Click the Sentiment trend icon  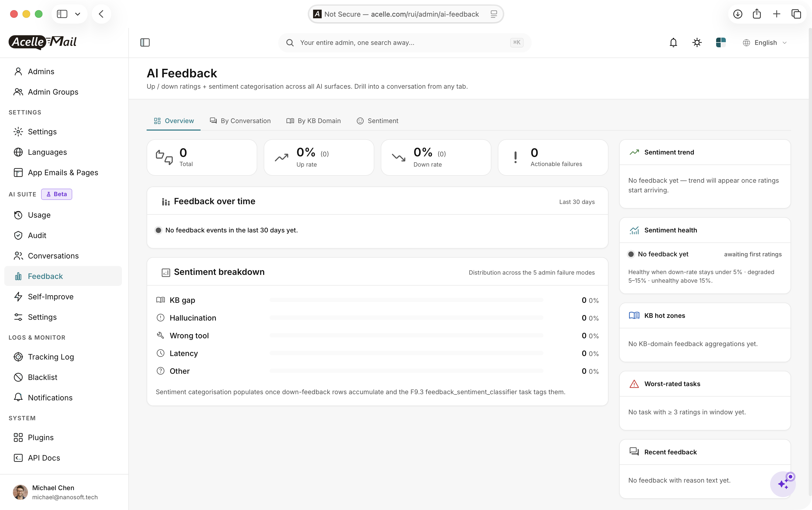pyautogui.click(x=634, y=152)
